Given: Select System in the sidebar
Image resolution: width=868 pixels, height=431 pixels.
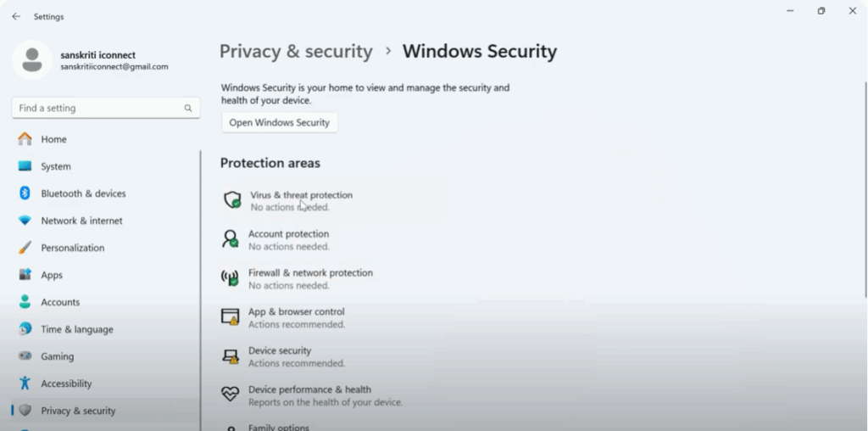Looking at the screenshot, I should point(56,166).
